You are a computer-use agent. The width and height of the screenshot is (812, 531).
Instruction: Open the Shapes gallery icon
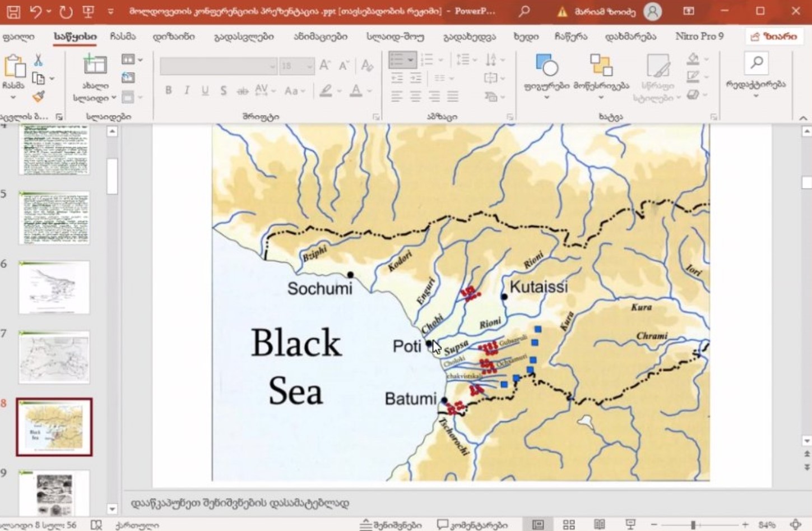click(546, 66)
